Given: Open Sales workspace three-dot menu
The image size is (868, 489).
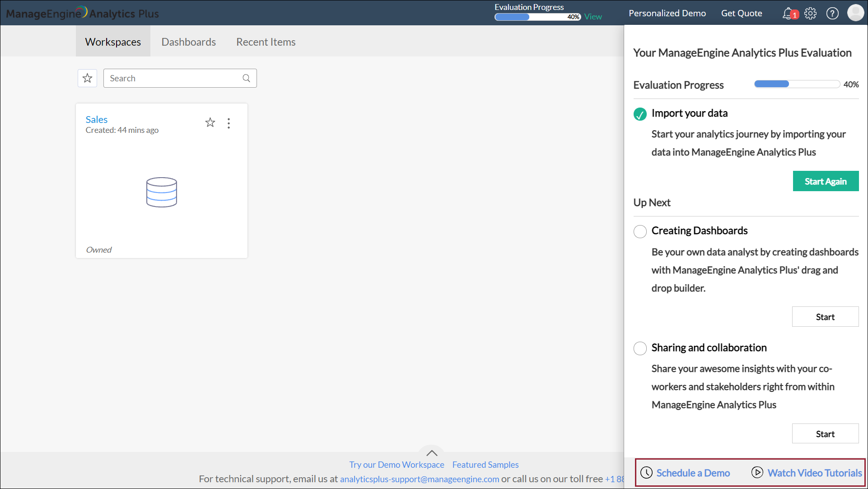Looking at the screenshot, I should point(229,123).
